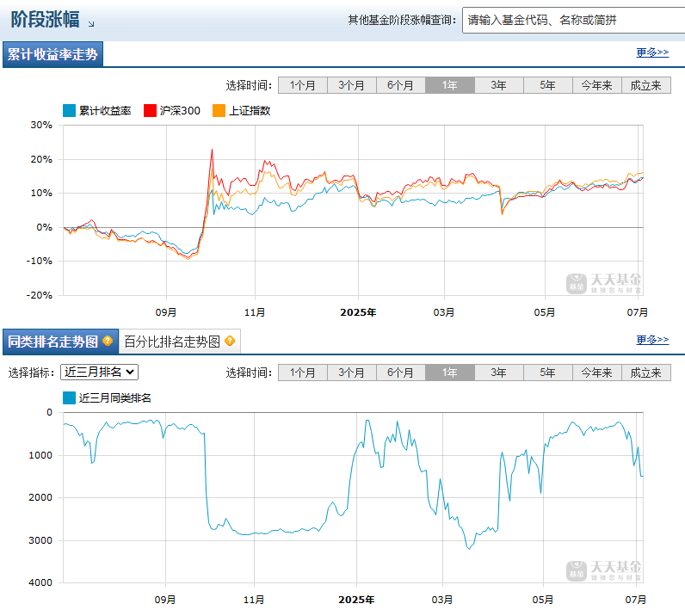Click the help icon beside 百分比排名走势图
685x616 pixels.
click(x=230, y=341)
